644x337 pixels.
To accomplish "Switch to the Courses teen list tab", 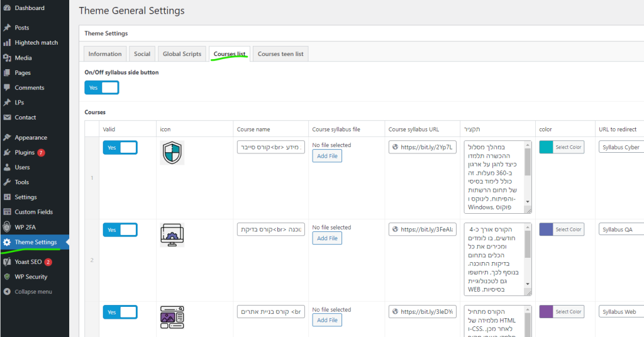I will (x=280, y=54).
